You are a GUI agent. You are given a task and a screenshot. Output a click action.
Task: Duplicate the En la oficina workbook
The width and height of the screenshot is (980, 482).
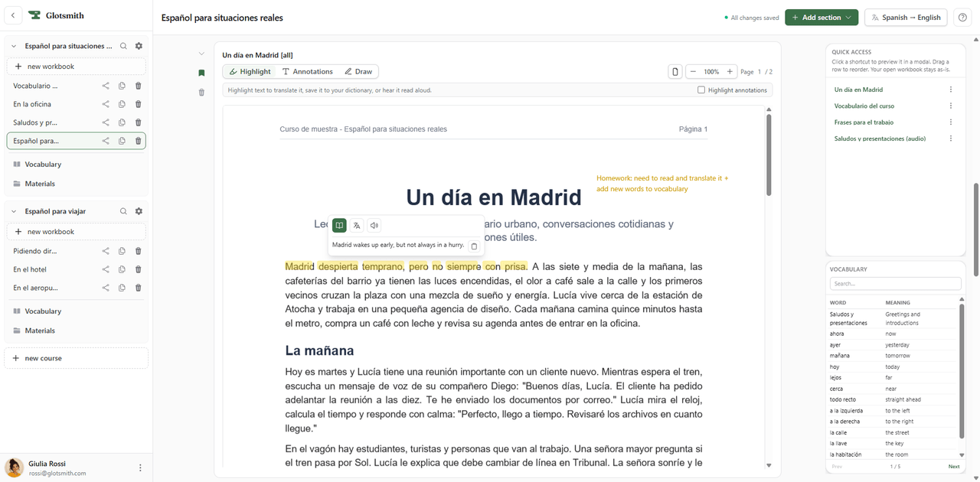[122, 104]
